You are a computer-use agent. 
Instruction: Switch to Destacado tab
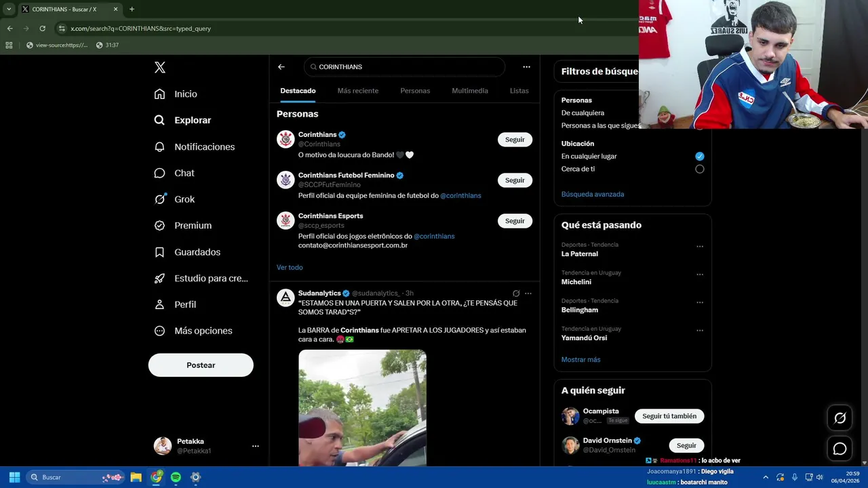pos(298,91)
